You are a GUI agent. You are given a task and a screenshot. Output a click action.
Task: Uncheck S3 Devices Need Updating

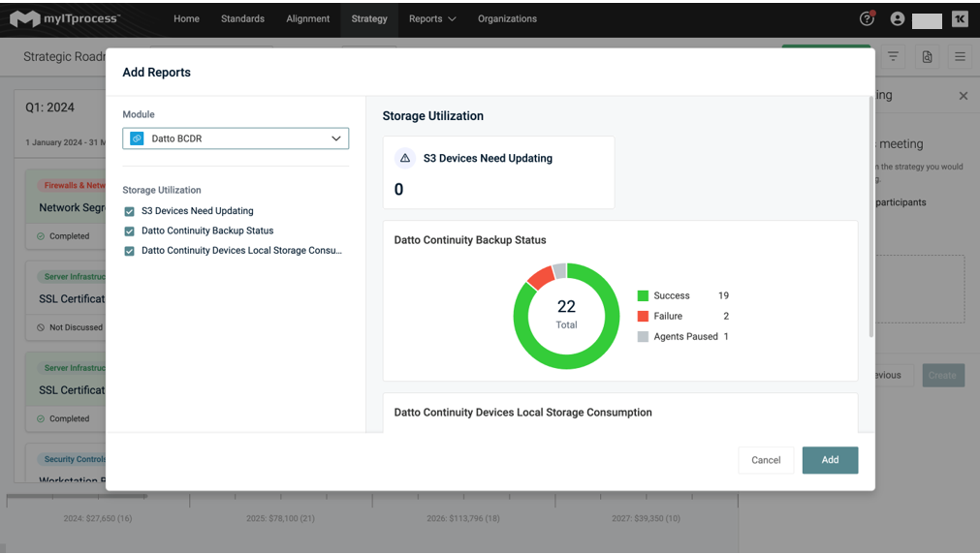129,211
